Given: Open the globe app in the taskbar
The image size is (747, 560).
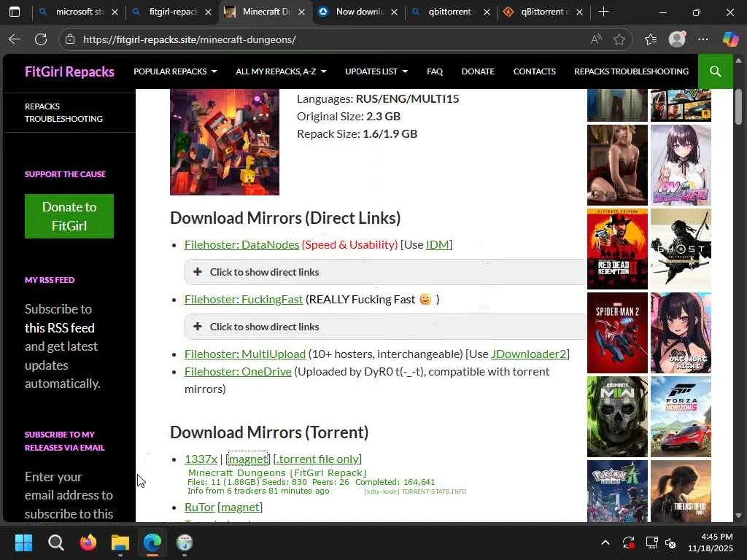Looking at the screenshot, I should [185, 542].
